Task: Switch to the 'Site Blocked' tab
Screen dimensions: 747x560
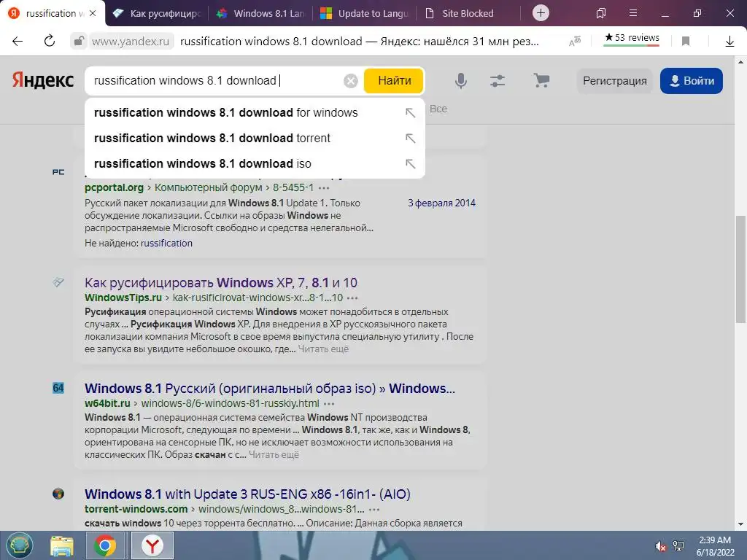Action: click(x=468, y=13)
